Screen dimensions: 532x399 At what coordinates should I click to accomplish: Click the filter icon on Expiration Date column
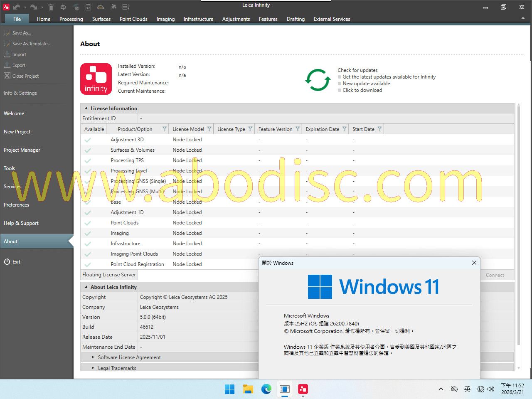(x=345, y=129)
